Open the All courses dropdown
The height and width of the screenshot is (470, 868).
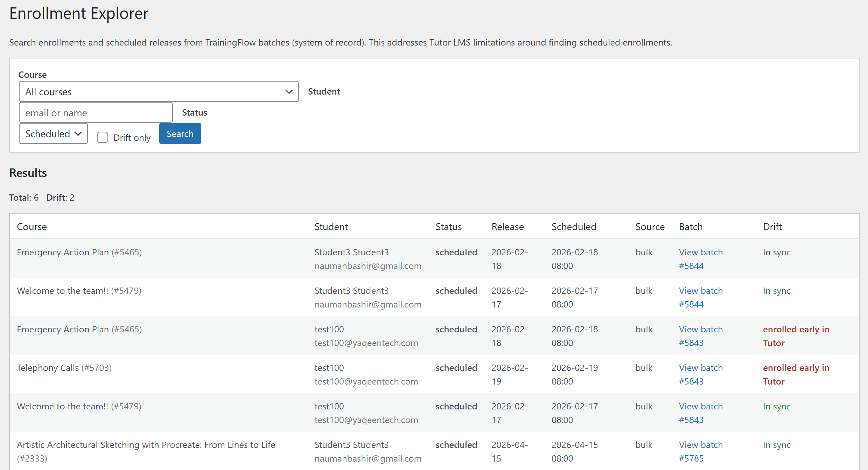(159, 92)
